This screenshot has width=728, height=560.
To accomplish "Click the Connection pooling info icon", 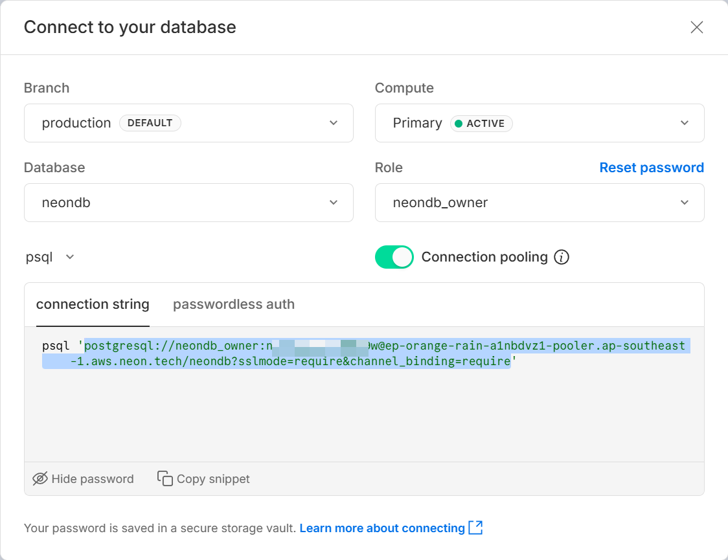I will 562,258.
